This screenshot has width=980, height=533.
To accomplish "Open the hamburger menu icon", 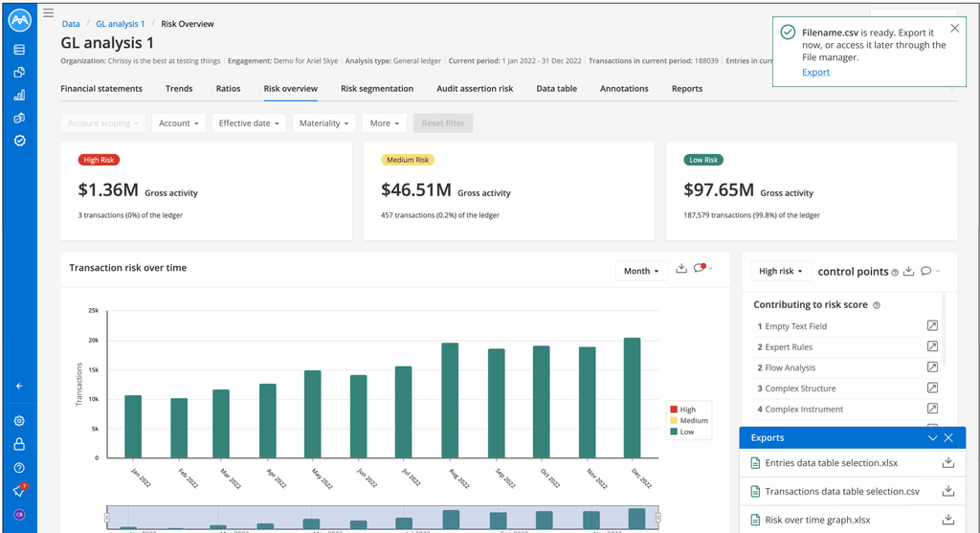I will (x=48, y=13).
